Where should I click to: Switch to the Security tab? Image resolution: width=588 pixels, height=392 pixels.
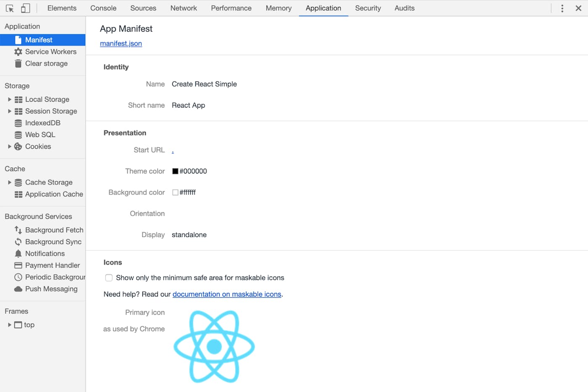point(368,8)
